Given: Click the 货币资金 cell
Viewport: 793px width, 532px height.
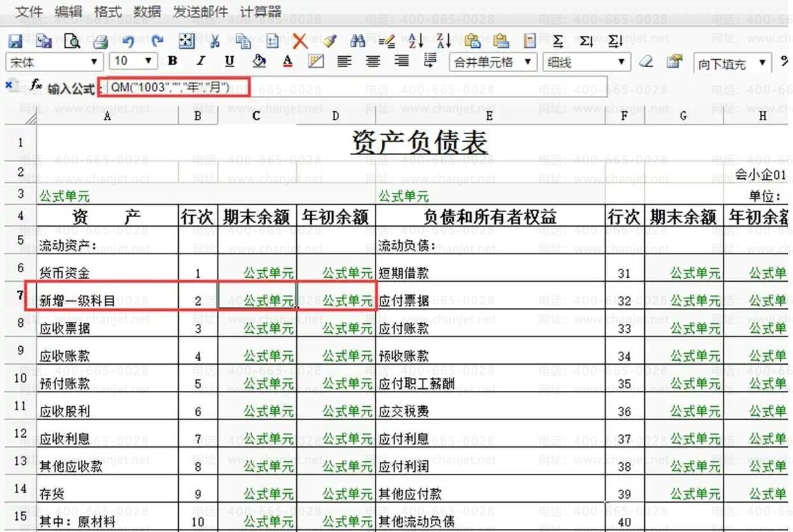Looking at the screenshot, I should click(107, 268).
